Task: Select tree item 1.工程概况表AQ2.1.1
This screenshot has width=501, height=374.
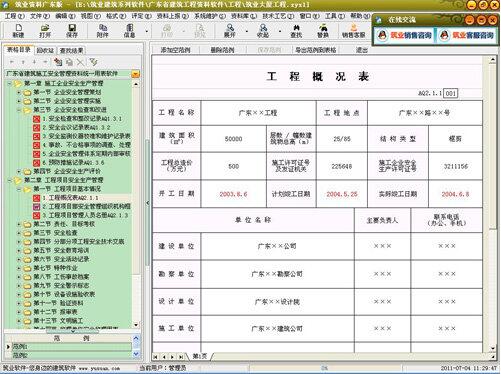Action: pyautogui.click(x=70, y=198)
